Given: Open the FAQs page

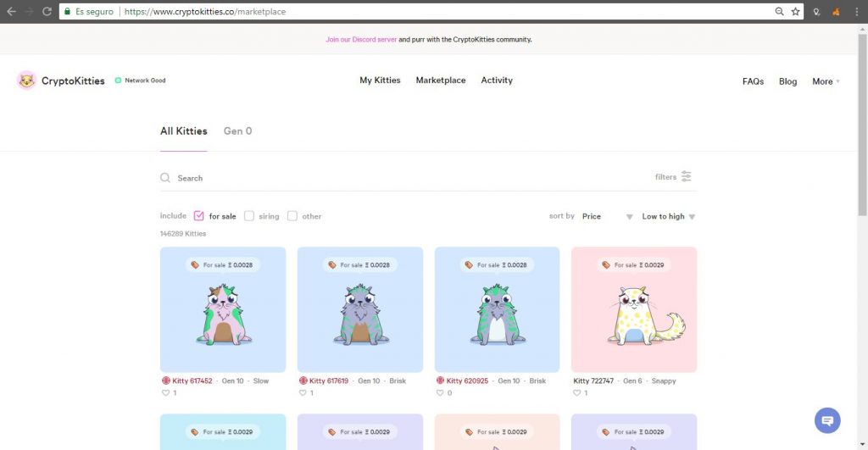Looking at the screenshot, I should tap(753, 81).
